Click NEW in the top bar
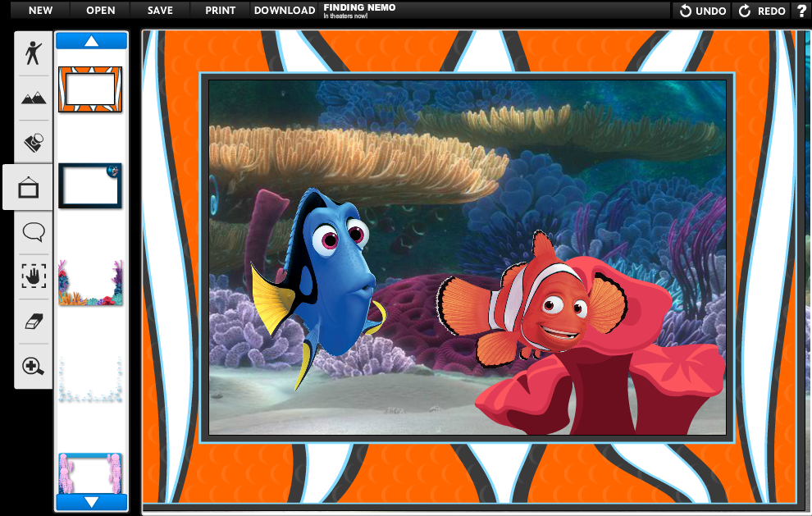This screenshot has width=812, height=516. 40,11
